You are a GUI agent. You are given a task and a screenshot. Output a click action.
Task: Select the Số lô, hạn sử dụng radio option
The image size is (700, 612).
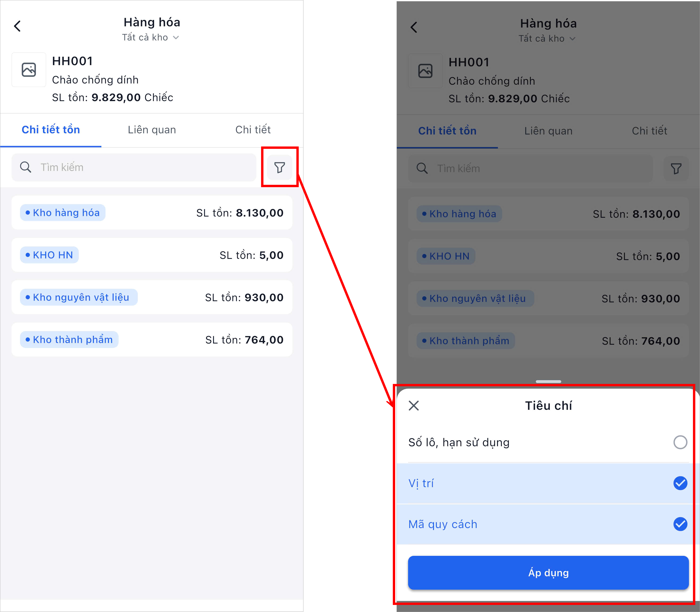point(680,442)
